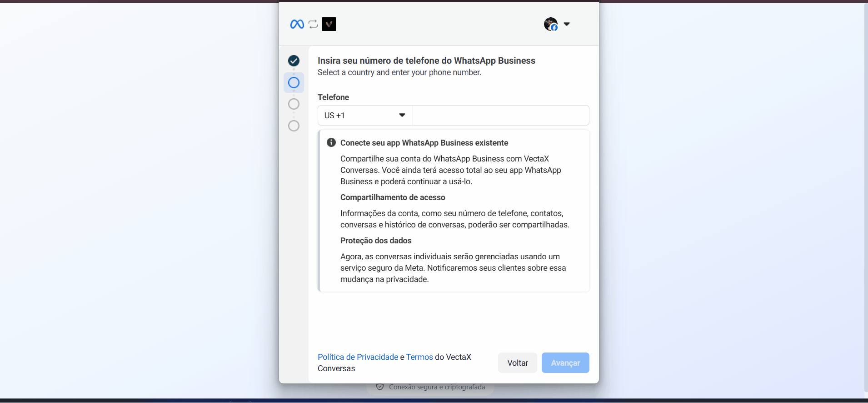
Task: Select the completed first step checkmark
Action: coord(294,60)
